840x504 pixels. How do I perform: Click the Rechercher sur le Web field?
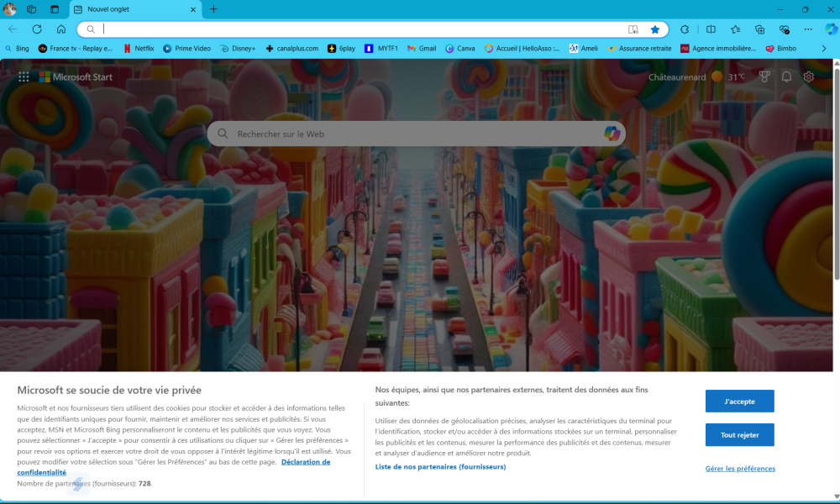pos(412,134)
